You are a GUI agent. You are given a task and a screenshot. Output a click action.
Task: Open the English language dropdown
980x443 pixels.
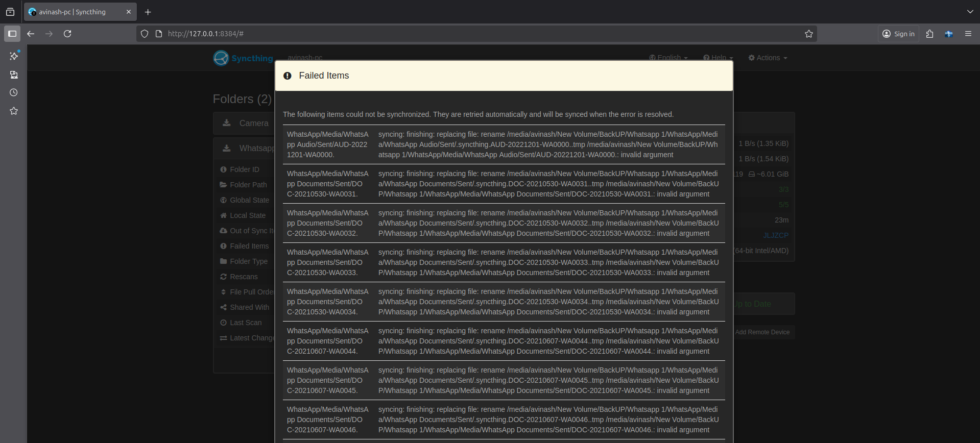coord(668,58)
